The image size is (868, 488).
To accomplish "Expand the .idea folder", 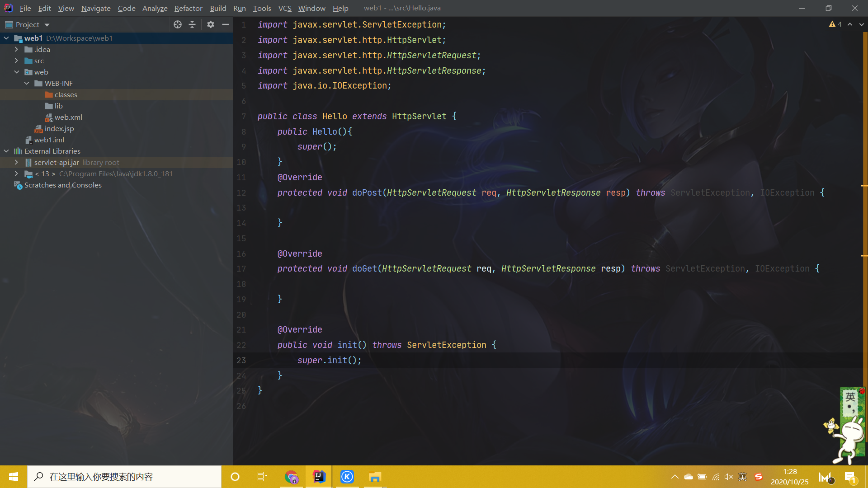I will (17, 49).
